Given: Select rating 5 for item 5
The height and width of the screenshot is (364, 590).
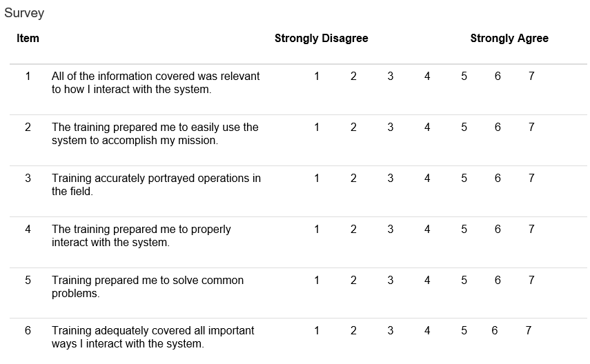Looking at the screenshot, I should coord(464,281).
